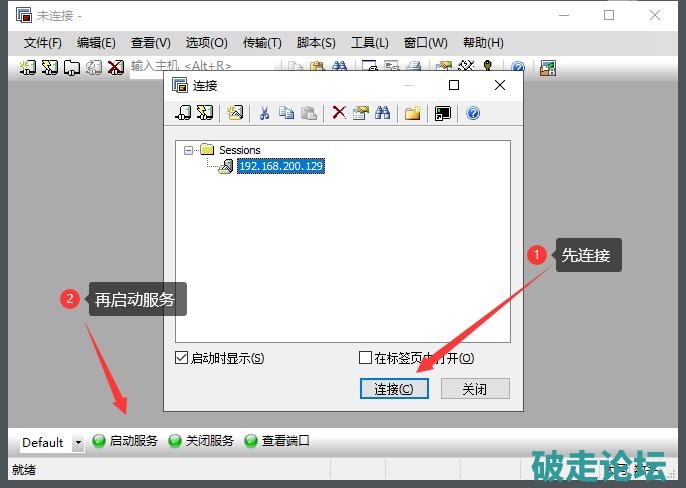Delete session with the red X icon
The height and width of the screenshot is (488, 686).
(339, 113)
